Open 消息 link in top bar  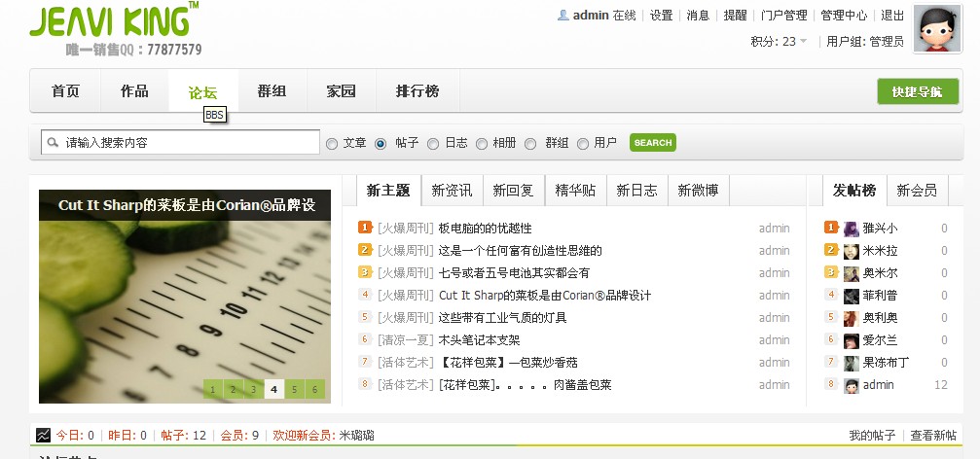tap(698, 15)
